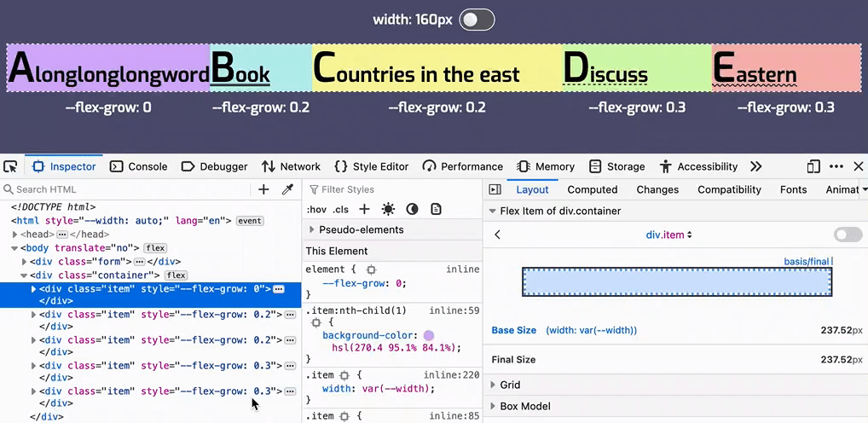868x423 pixels.
Task: Toggle the .cls class panel
Action: [341, 210]
